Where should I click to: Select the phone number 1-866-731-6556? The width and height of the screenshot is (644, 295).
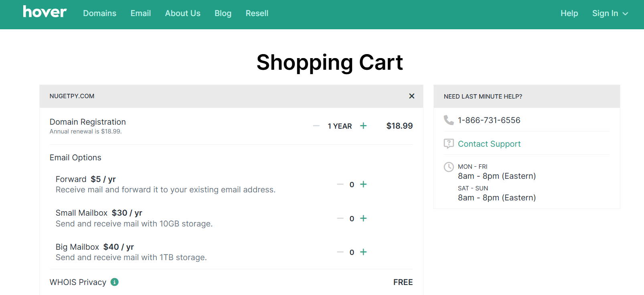tap(489, 120)
